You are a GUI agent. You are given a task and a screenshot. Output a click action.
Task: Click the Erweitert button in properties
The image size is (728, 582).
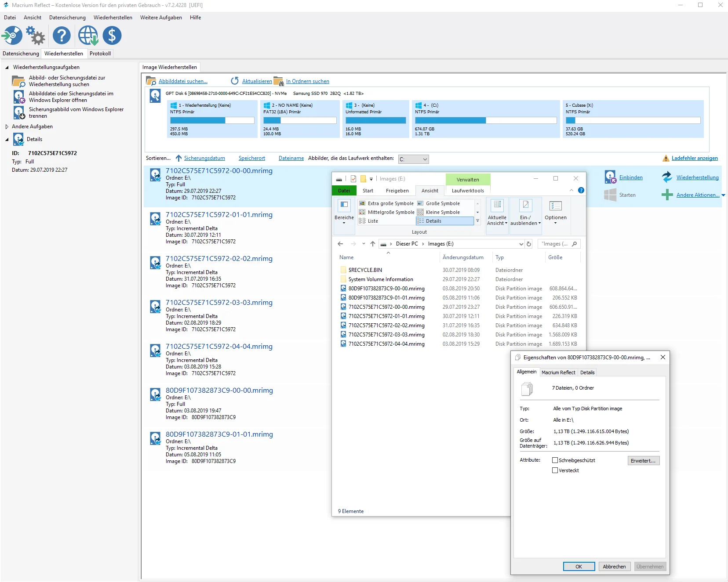coord(644,461)
